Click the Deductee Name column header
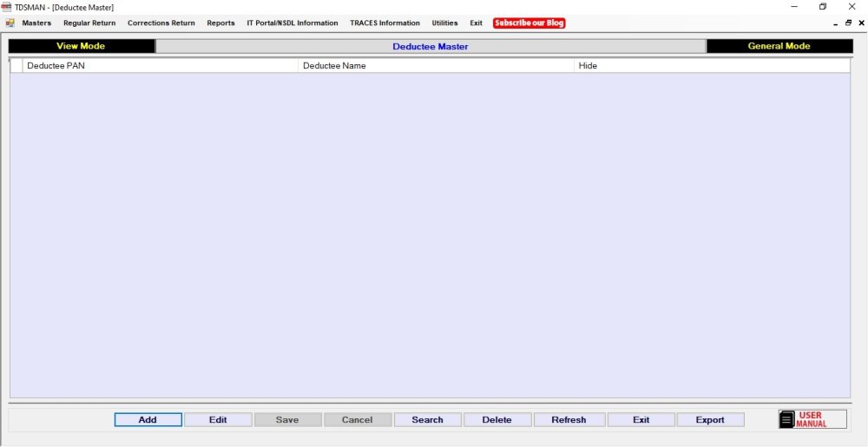This screenshot has height=447, width=868. coord(437,66)
